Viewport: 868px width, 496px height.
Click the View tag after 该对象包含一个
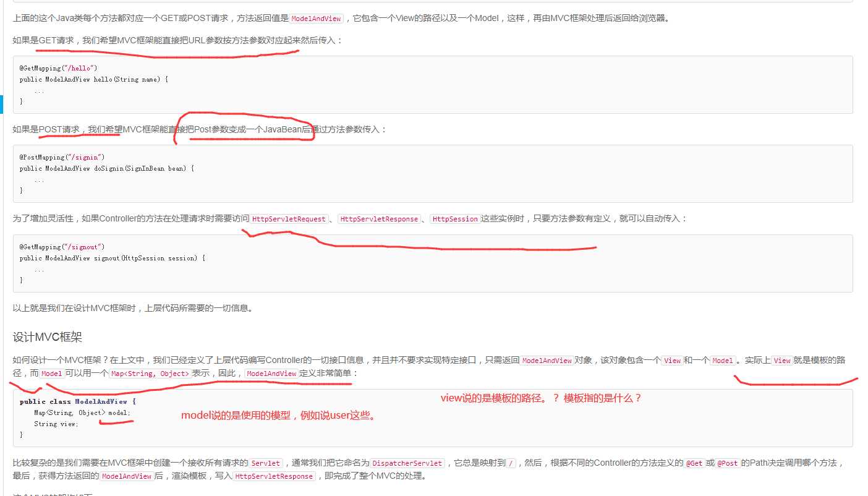[x=672, y=361]
